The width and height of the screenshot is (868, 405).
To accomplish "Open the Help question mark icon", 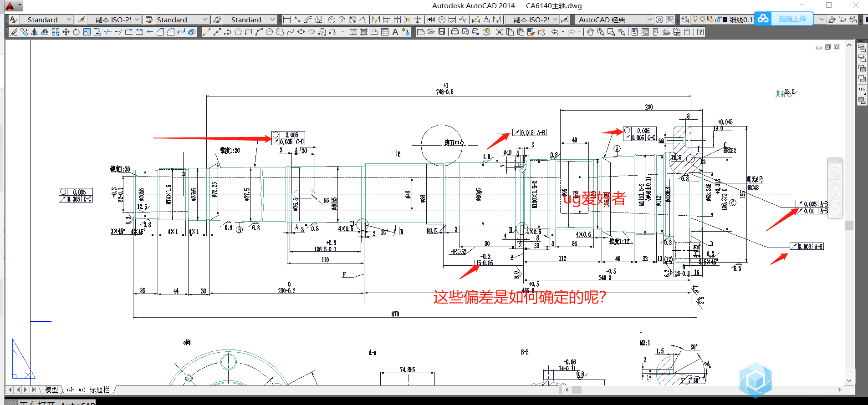I will 700,32.
